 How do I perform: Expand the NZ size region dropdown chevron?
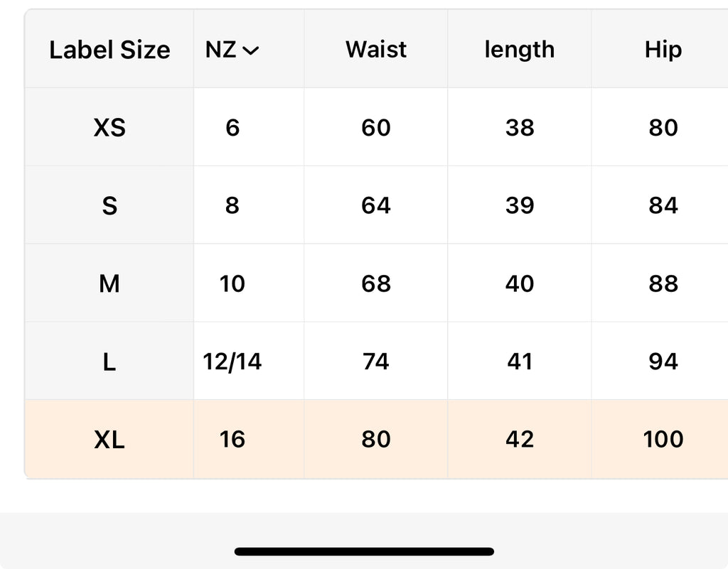coord(250,50)
